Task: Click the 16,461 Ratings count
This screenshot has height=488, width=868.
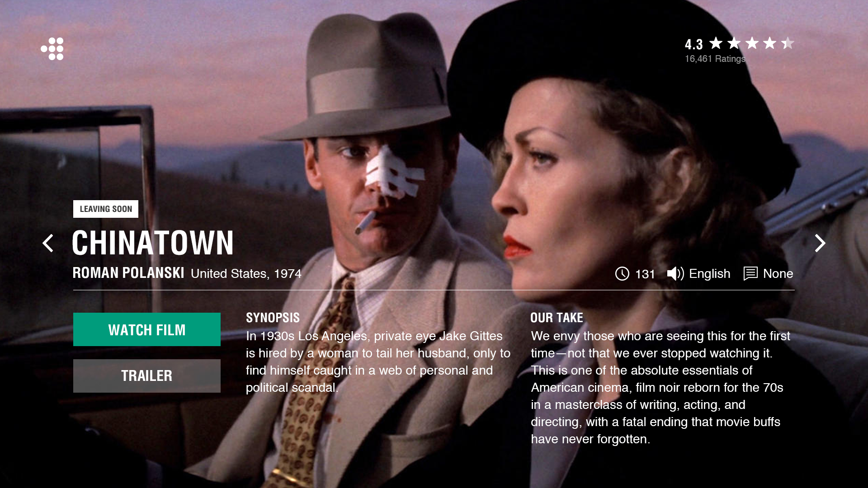Action: 715,59
